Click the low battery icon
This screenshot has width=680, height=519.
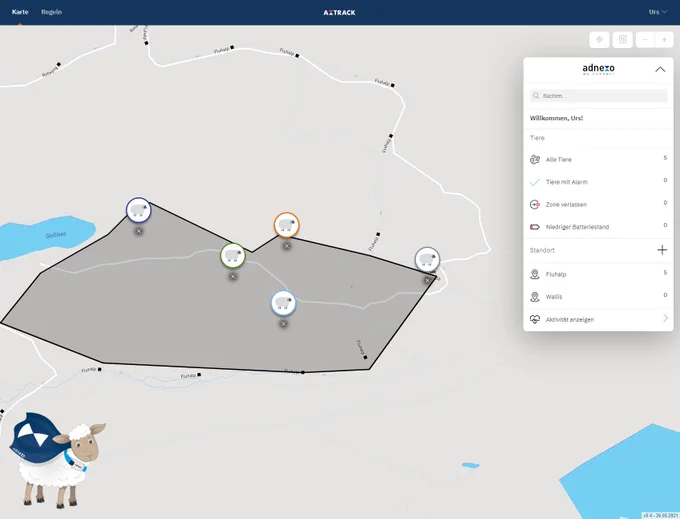[x=535, y=227]
